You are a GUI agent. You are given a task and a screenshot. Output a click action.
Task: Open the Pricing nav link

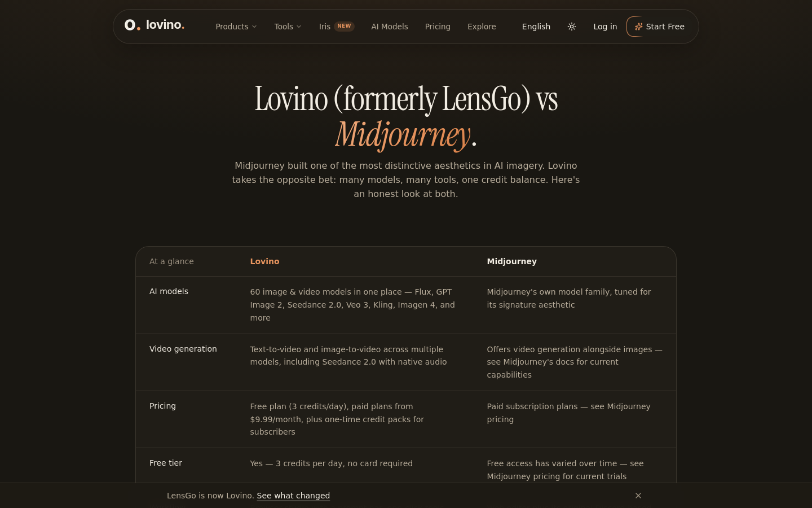[x=438, y=27]
